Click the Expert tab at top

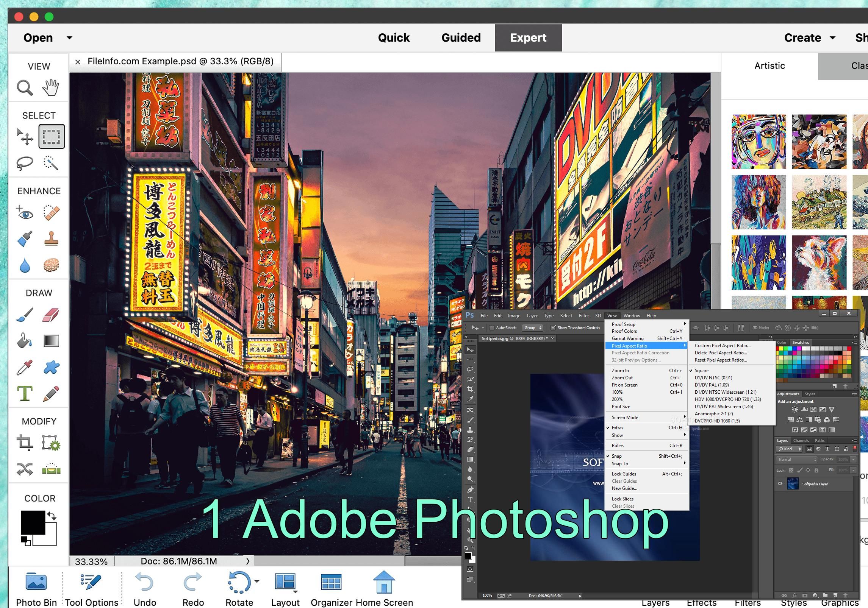pos(528,37)
